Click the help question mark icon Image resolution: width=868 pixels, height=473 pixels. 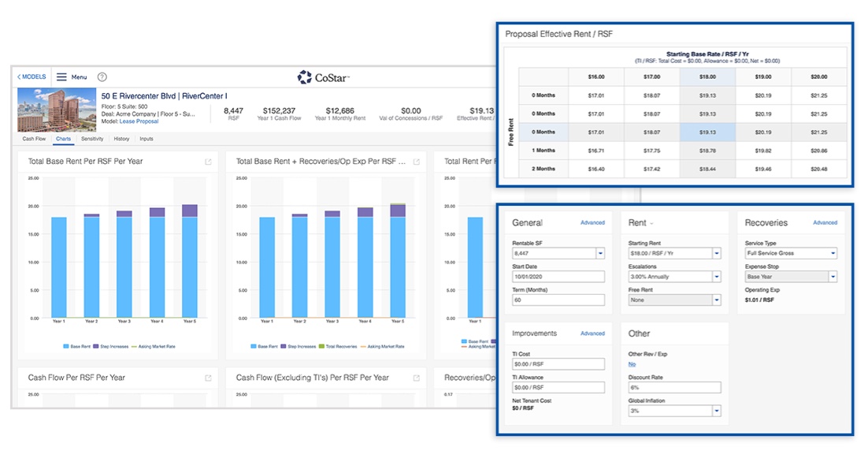click(102, 77)
